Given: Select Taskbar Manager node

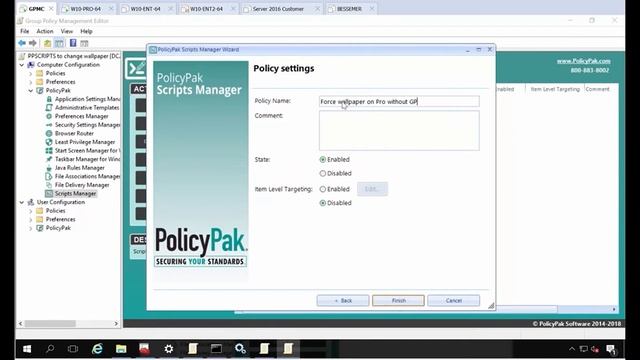Looking at the screenshot, I should pyautogui.click(x=87, y=159).
